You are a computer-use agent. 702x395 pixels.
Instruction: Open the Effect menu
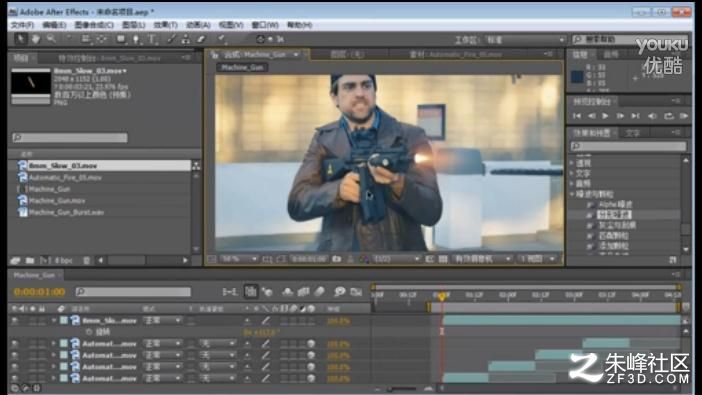(166, 25)
